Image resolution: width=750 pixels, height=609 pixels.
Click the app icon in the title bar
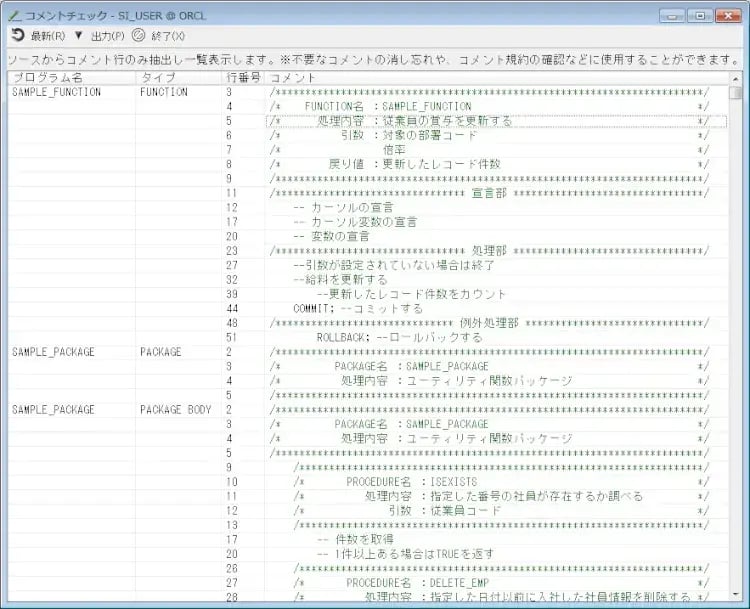point(14,14)
